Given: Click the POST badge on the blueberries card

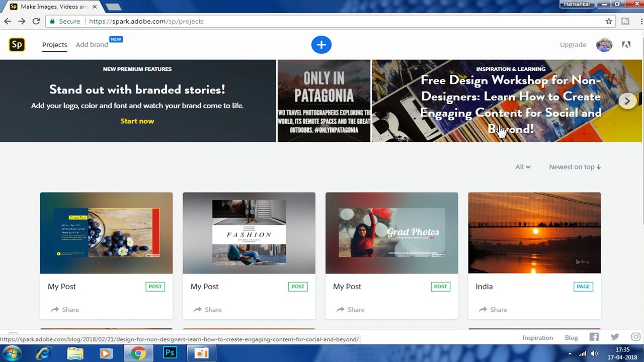Looking at the screenshot, I should click(x=155, y=287).
